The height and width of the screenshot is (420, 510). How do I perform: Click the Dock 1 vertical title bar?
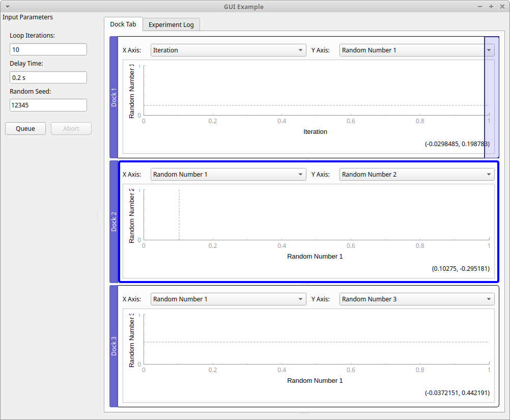point(114,97)
